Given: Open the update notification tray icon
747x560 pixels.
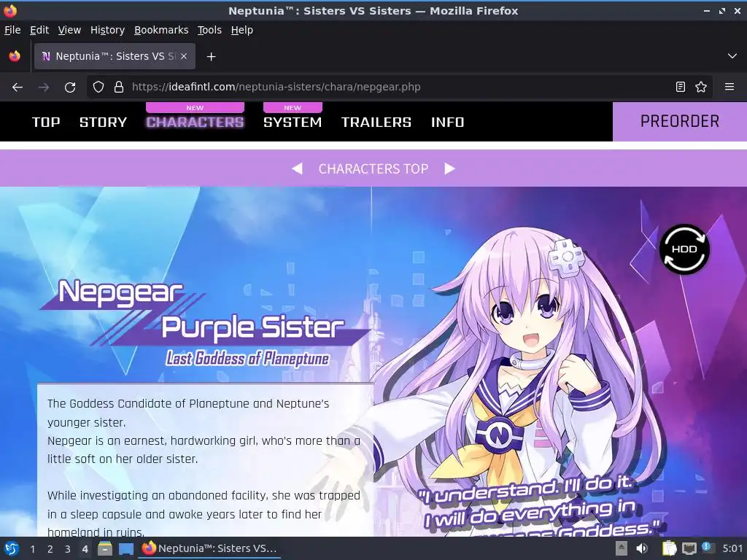Looking at the screenshot, I should click(708, 548).
